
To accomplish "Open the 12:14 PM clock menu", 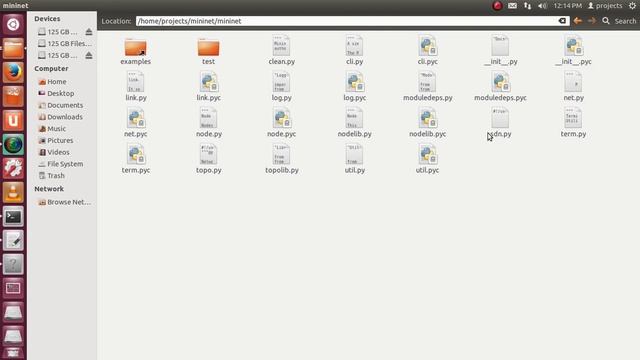I will pyautogui.click(x=567, y=6).
